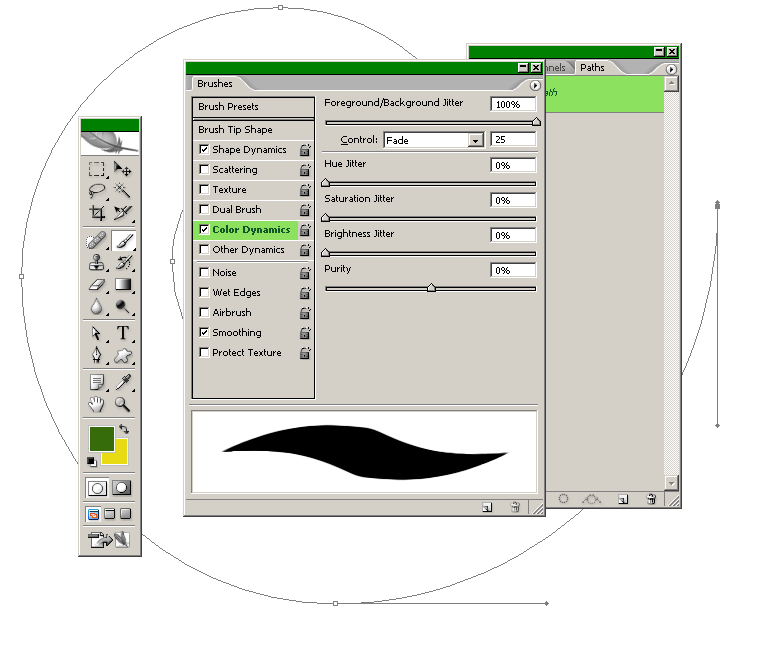Toggle lock icon beside Shape Dynamics

pos(304,150)
